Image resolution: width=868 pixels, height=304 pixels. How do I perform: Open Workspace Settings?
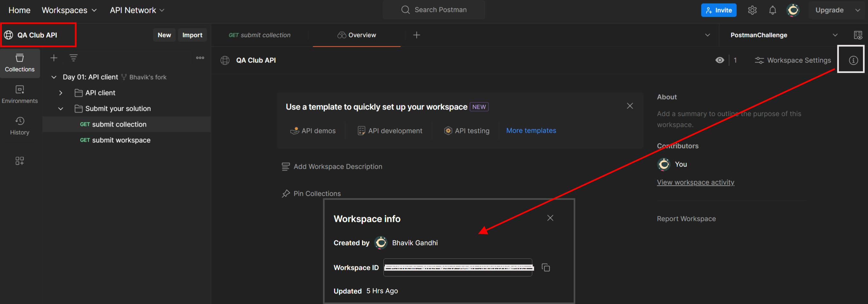[x=793, y=60]
